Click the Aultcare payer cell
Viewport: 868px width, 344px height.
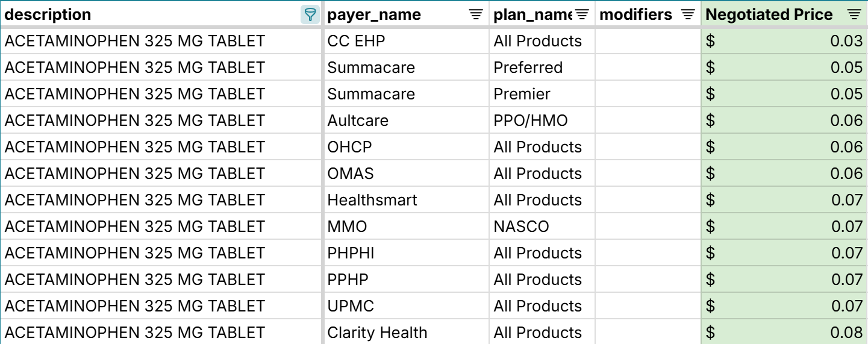(x=358, y=120)
